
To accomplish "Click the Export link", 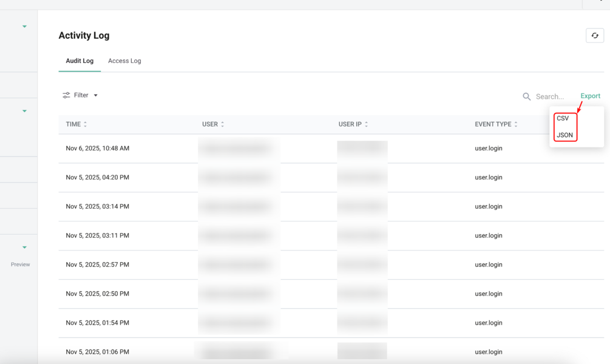I will click(590, 96).
